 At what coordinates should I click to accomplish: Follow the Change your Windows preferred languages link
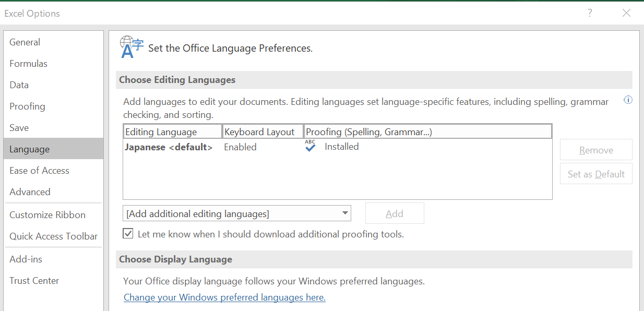[x=224, y=297]
